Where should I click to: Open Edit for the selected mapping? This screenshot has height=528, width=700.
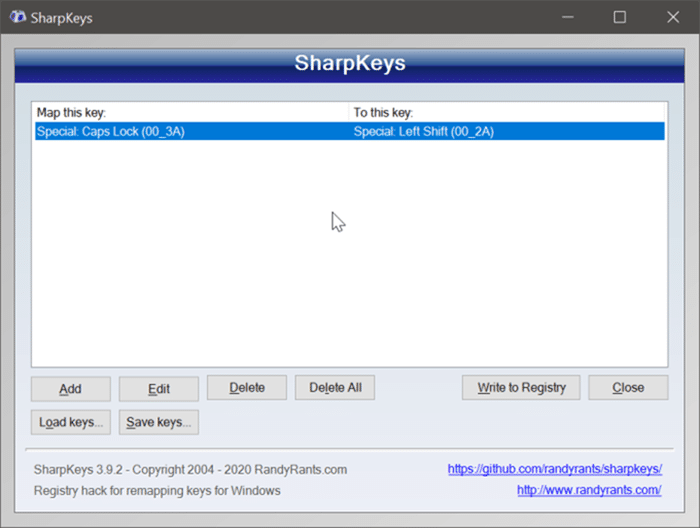click(x=158, y=388)
